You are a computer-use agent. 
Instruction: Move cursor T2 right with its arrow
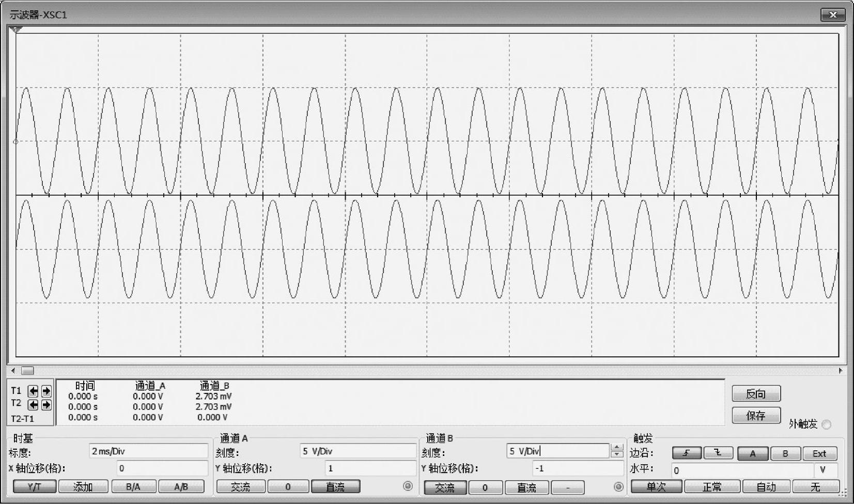tap(46, 405)
